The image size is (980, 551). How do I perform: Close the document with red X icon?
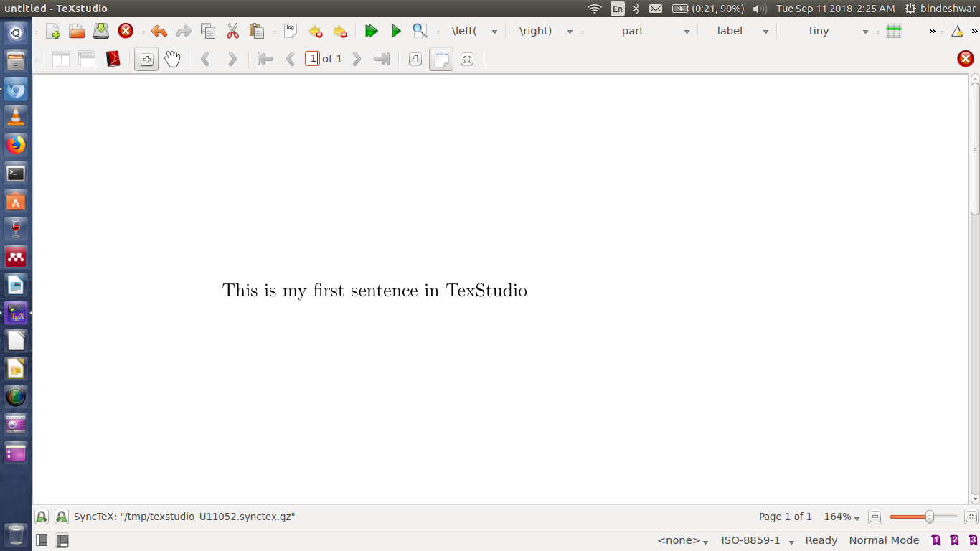tap(126, 31)
